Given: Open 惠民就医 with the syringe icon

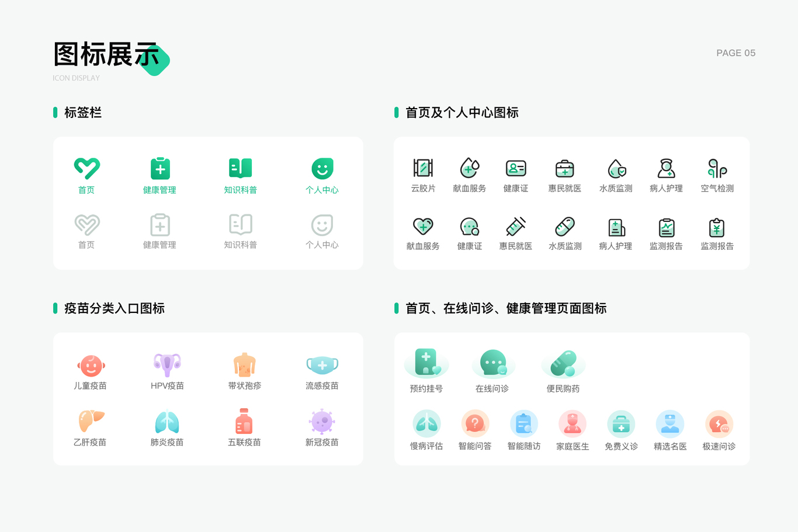Looking at the screenshot, I should (516, 226).
